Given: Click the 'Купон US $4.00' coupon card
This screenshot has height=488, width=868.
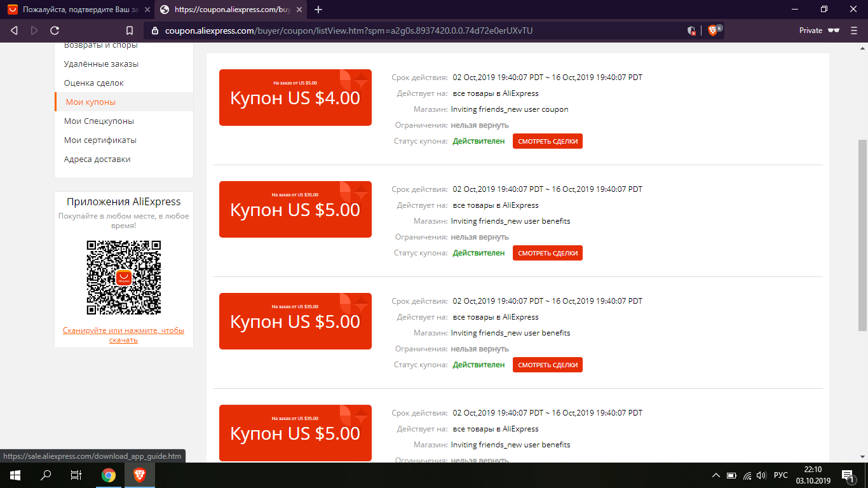Looking at the screenshot, I should pyautogui.click(x=295, y=97).
